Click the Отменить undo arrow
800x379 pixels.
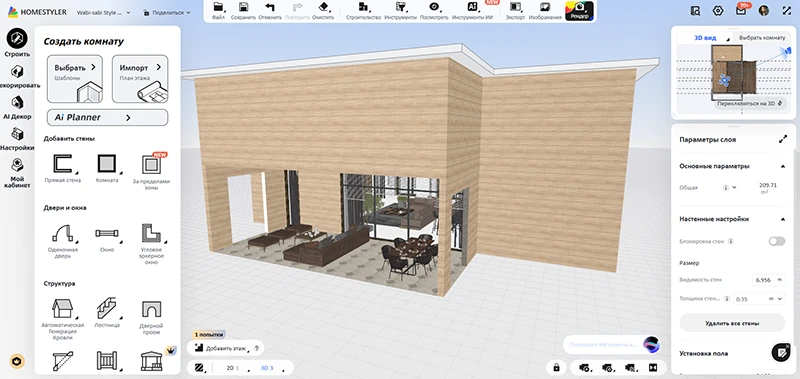[270, 7]
